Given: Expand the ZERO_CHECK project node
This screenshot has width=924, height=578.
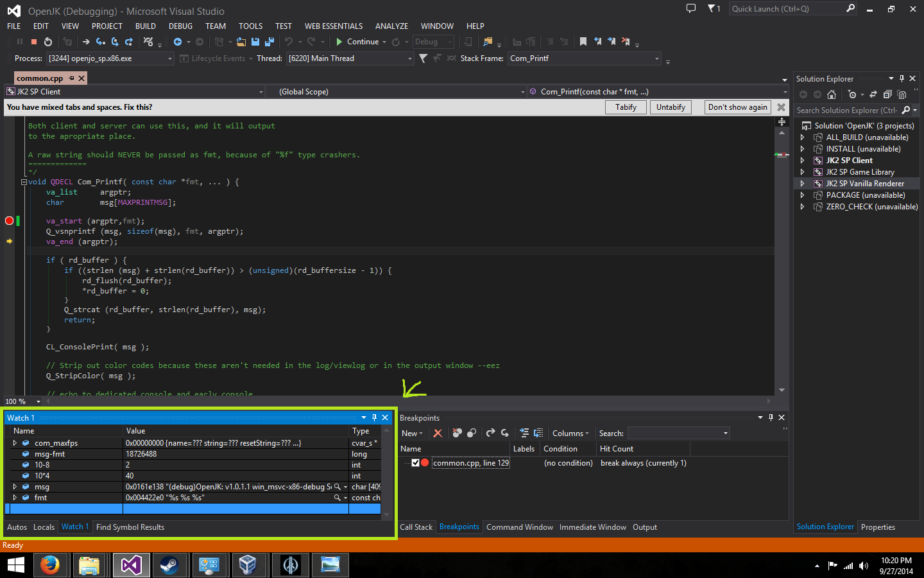Looking at the screenshot, I should [x=802, y=207].
